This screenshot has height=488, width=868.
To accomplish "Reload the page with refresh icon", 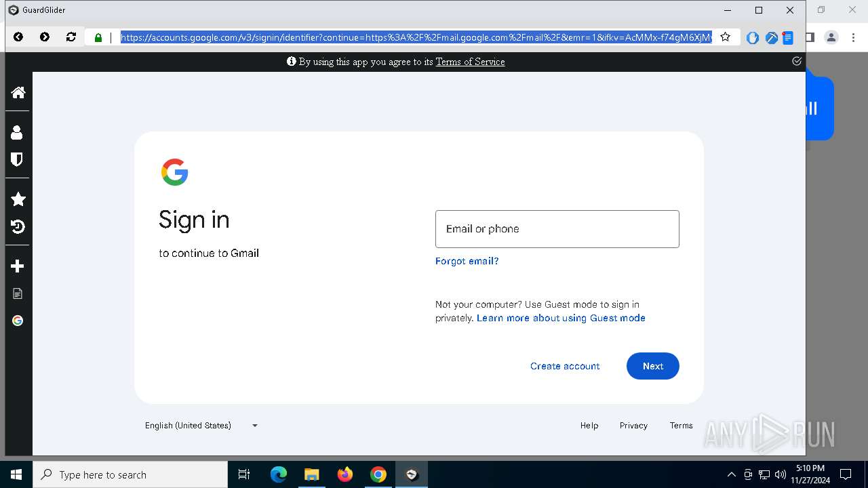I will click(x=71, y=37).
